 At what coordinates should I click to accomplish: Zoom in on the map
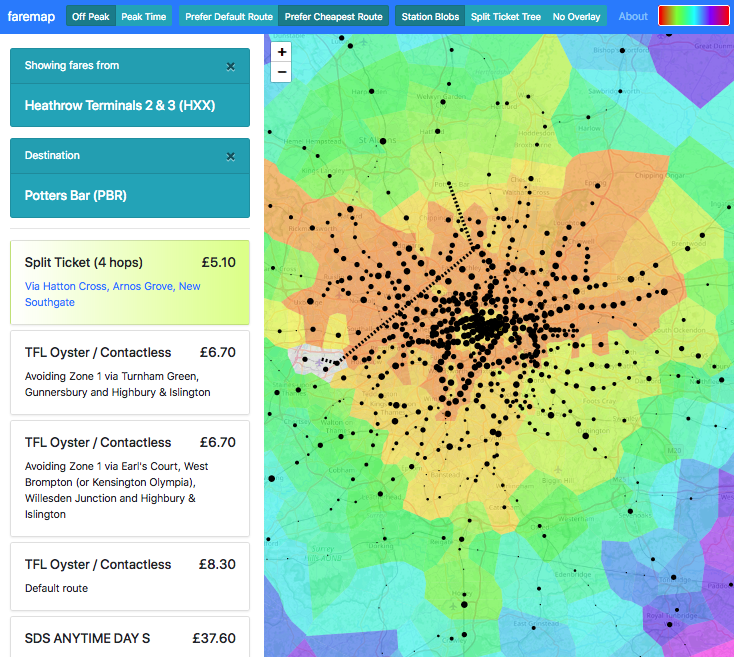(x=281, y=52)
